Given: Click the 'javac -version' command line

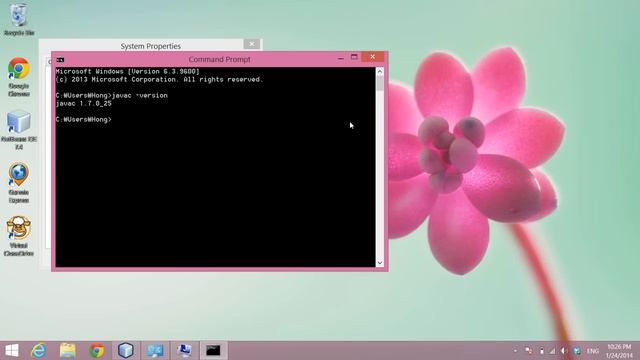Looking at the screenshot, I should coord(111,96).
